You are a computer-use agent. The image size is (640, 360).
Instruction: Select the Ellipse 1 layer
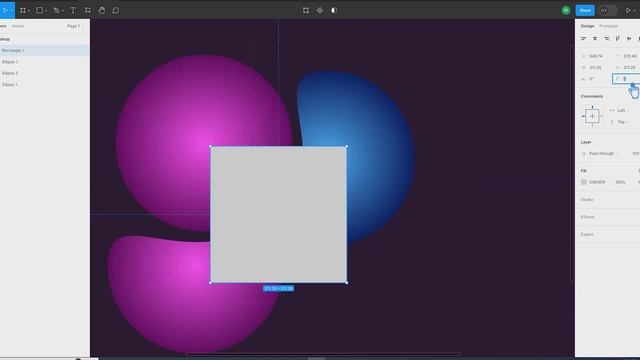pos(44,84)
